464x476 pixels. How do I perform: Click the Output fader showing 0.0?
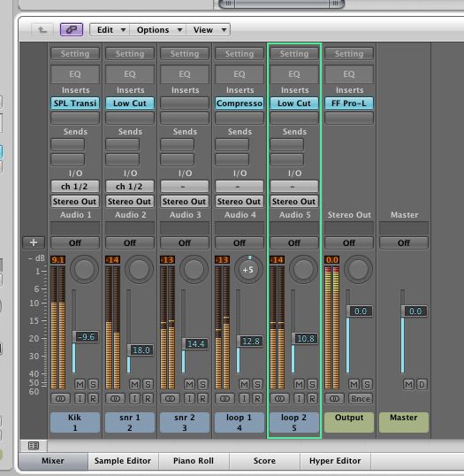click(x=360, y=311)
